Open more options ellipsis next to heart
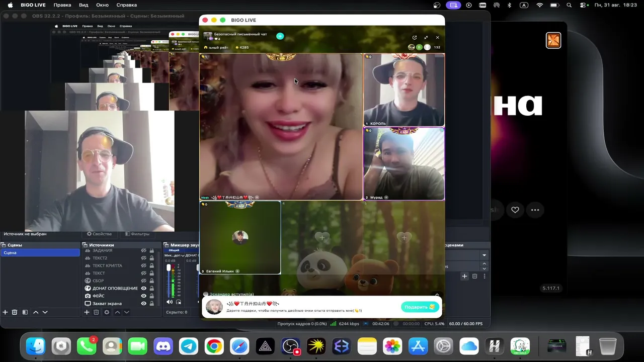 click(x=535, y=210)
